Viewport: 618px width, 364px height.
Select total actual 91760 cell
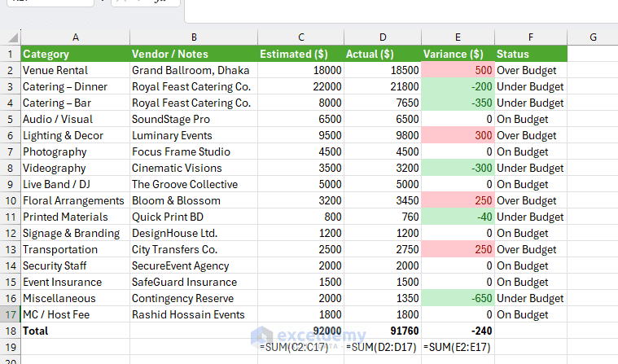383,331
